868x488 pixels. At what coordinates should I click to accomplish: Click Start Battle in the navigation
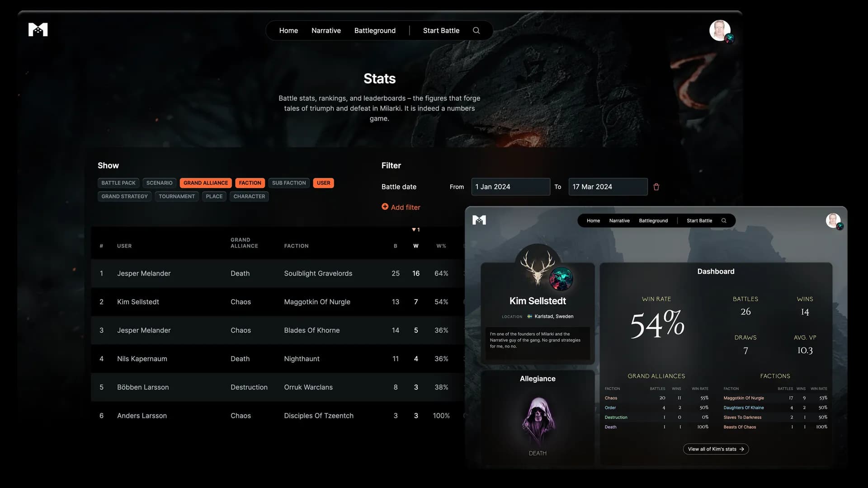[440, 30]
